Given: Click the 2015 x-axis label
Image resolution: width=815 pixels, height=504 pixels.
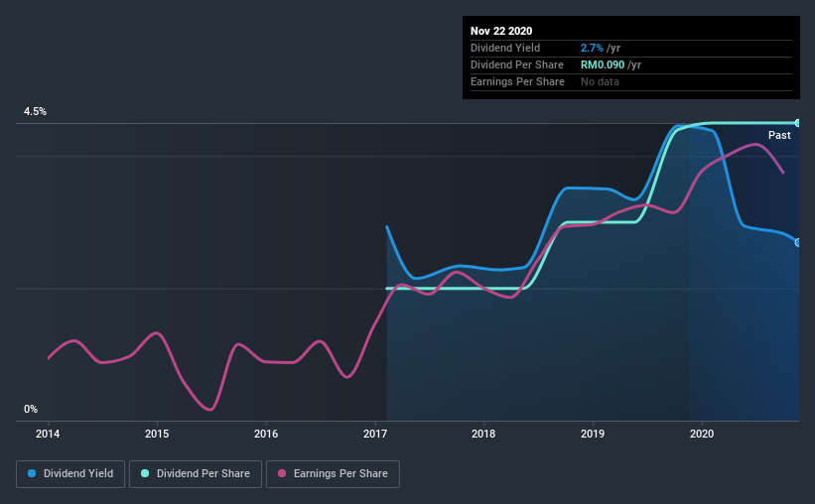Looking at the screenshot, I should tap(157, 434).
